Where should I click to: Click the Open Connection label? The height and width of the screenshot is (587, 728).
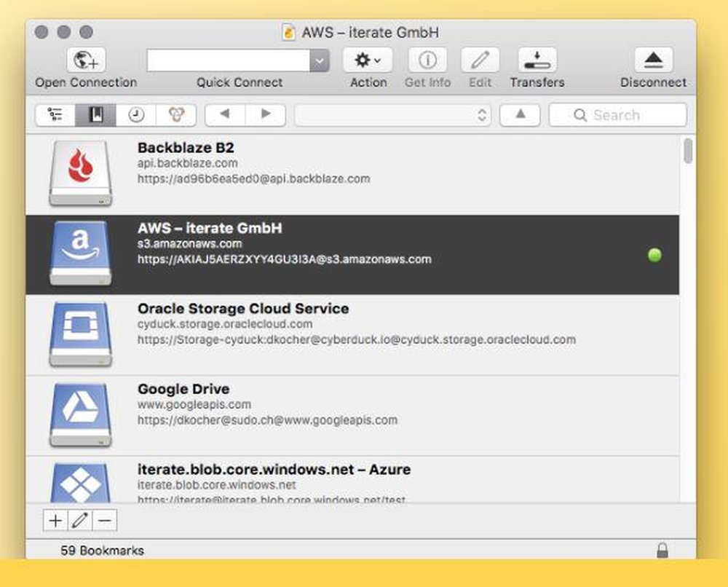pyautogui.click(x=86, y=83)
